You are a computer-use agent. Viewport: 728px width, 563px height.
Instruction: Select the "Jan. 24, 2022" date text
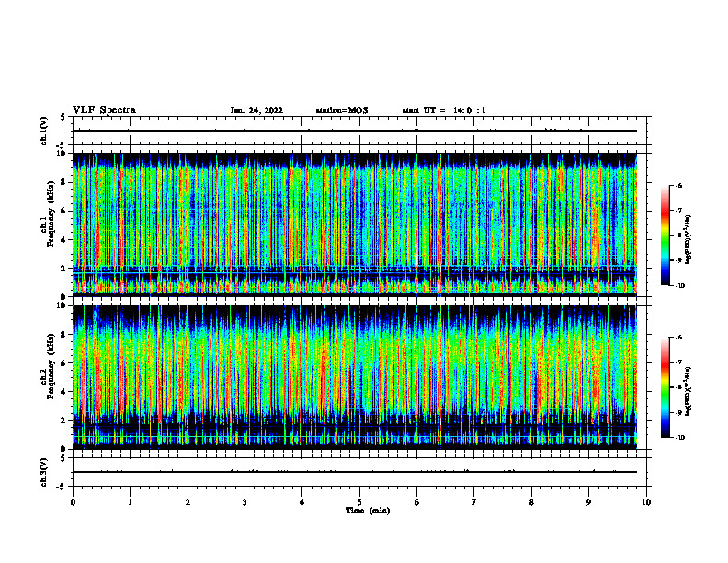pyautogui.click(x=256, y=110)
